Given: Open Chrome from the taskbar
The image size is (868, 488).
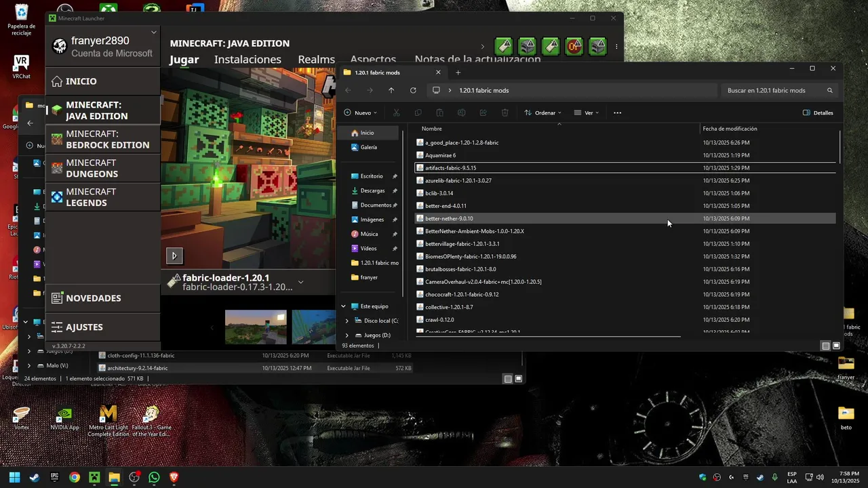Looking at the screenshot, I should click(x=75, y=477).
